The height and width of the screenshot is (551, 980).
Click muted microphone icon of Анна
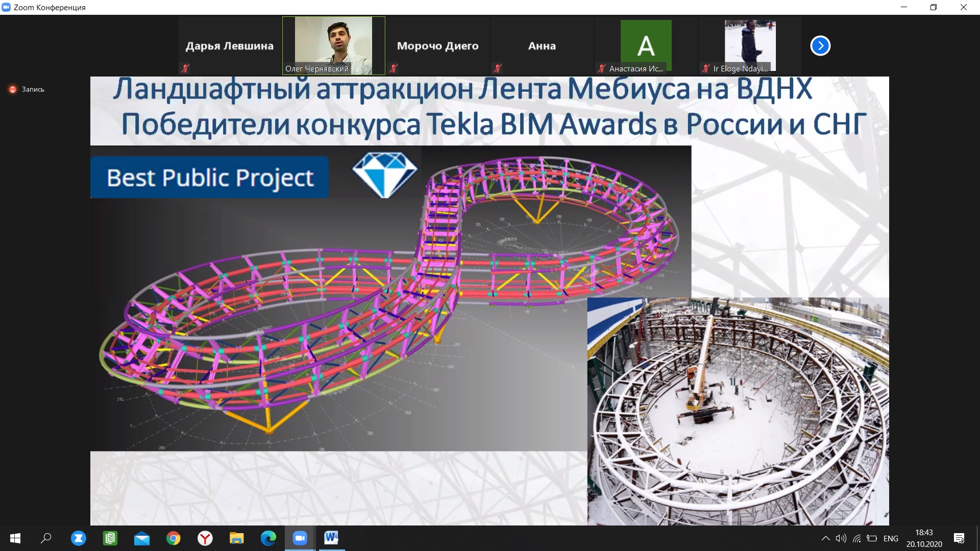(498, 68)
